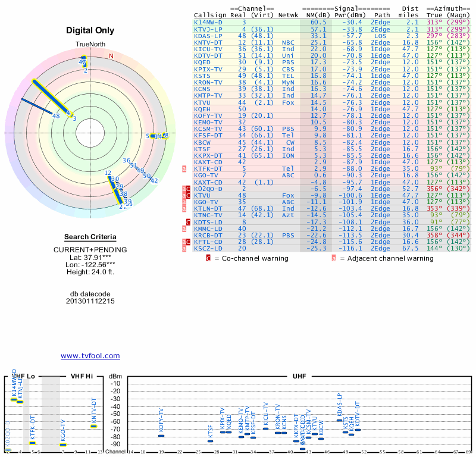Select the KDTS-LD callsign in the table

point(208,222)
